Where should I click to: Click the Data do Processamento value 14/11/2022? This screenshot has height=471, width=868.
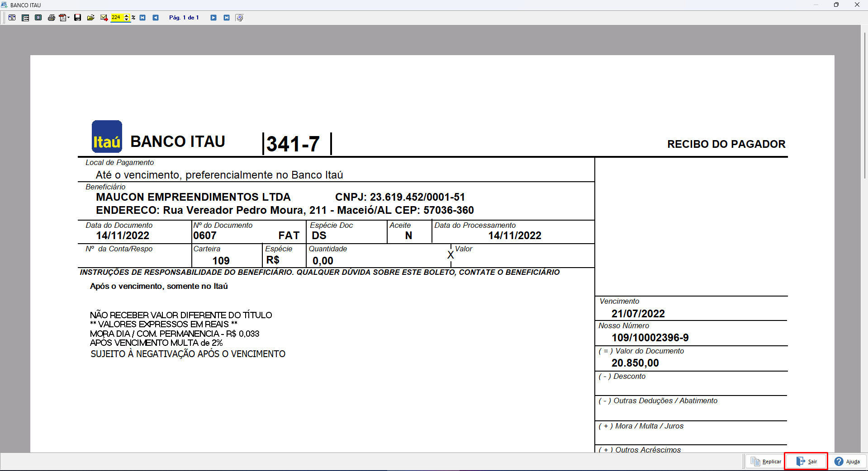coord(515,235)
